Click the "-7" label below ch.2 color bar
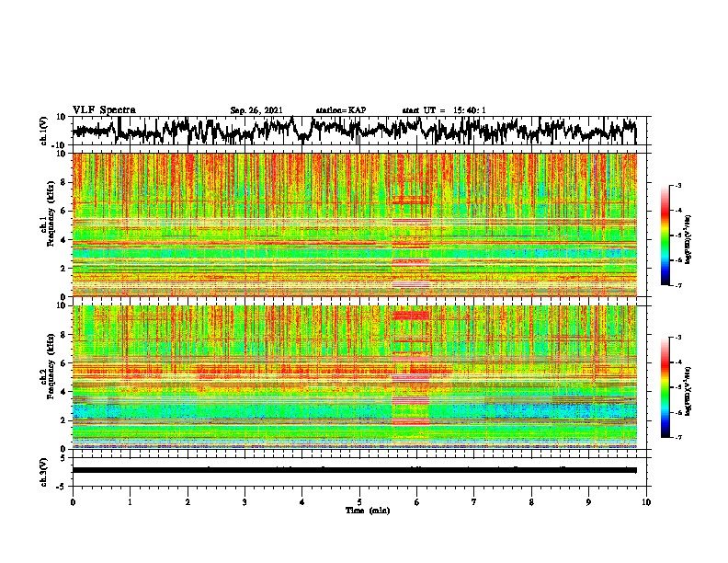This screenshot has width=728, height=563. click(x=677, y=437)
